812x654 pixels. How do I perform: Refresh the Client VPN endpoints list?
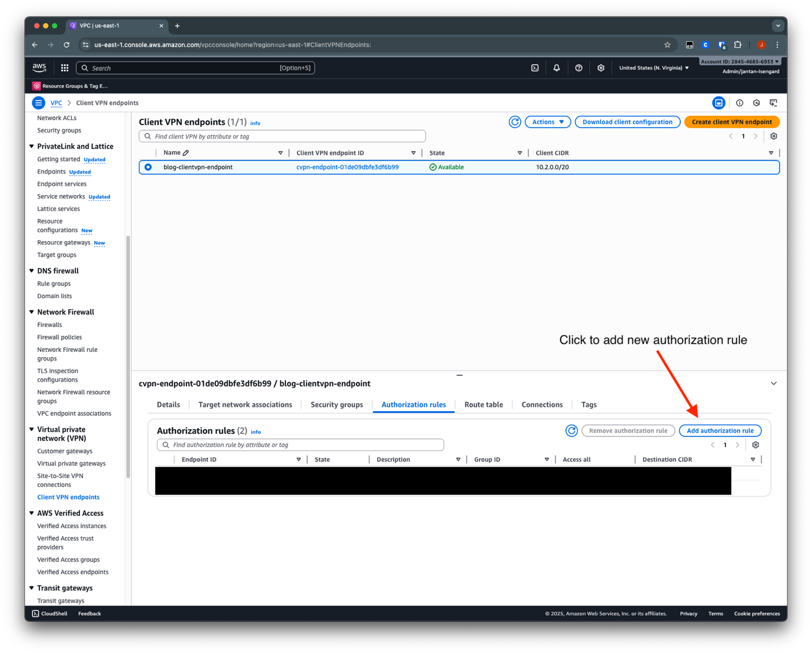point(515,122)
